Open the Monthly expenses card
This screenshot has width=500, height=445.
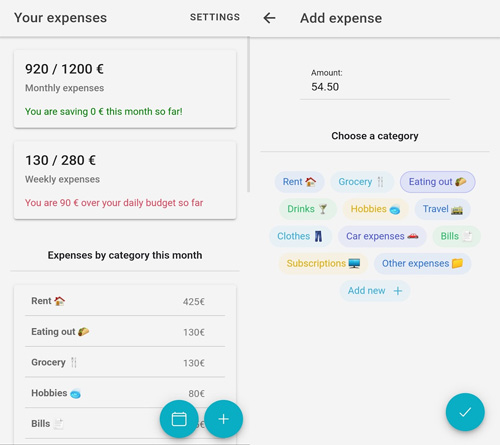125,89
